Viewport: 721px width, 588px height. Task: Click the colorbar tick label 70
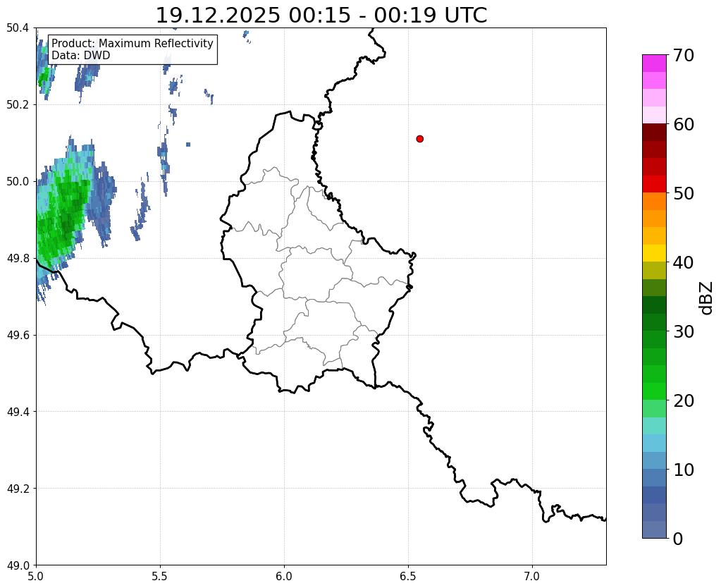point(683,55)
